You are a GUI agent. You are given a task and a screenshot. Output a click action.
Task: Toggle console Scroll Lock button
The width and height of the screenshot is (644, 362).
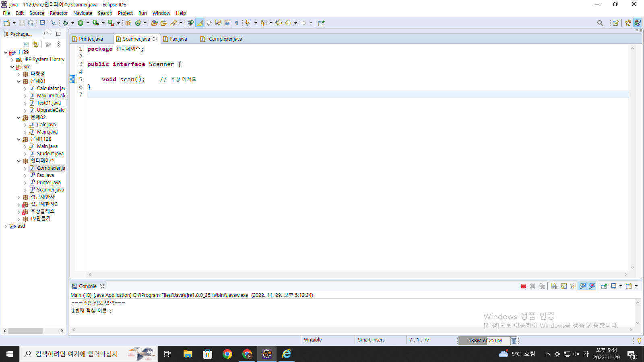point(563,286)
